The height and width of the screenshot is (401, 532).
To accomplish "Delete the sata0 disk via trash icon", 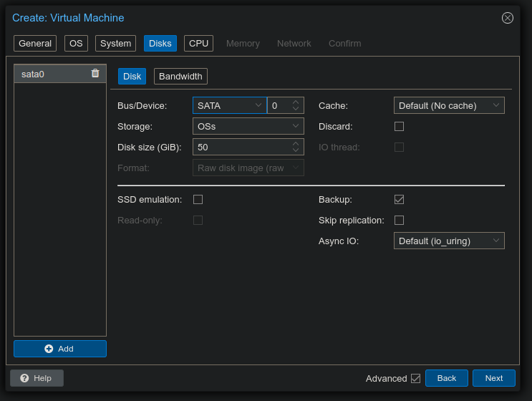I will tap(95, 73).
